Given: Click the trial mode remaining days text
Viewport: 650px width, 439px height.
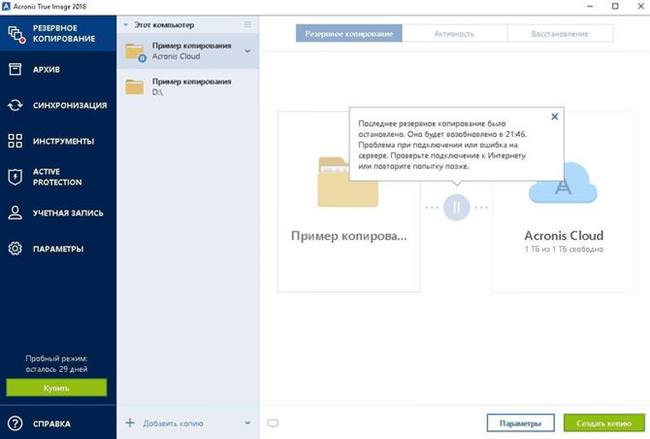Looking at the screenshot, I should (x=56, y=364).
